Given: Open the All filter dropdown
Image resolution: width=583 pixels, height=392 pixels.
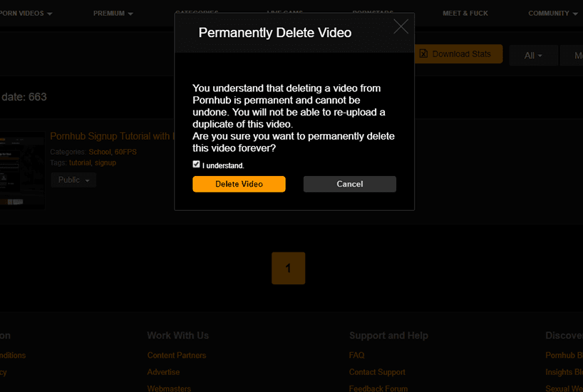Looking at the screenshot, I should tap(533, 56).
